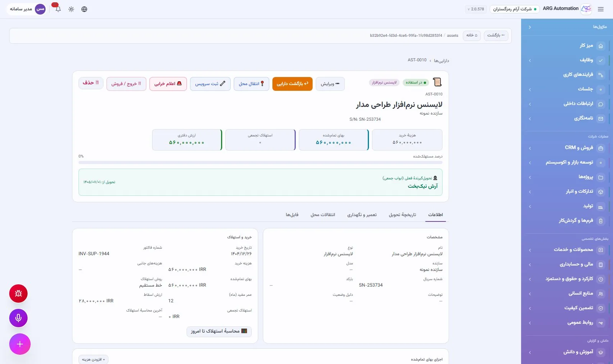Open the میز کار home icon
Image resolution: width=613 pixels, height=364 pixels.
click(601, 46)
